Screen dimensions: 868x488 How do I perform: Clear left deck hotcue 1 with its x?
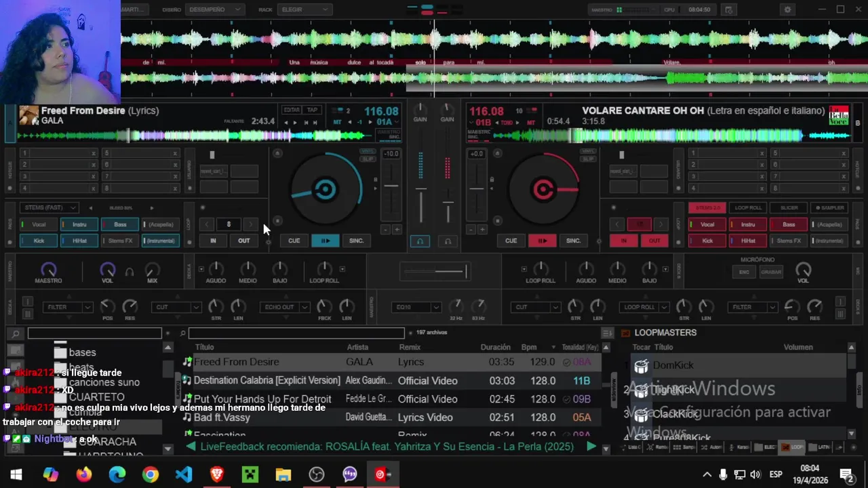94,154
